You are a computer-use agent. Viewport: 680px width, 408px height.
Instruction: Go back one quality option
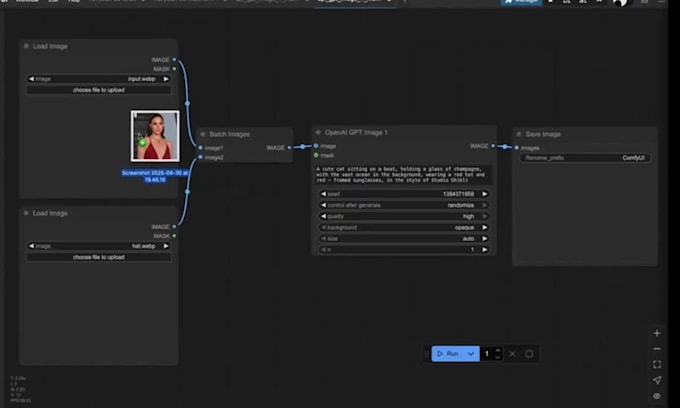323,216
